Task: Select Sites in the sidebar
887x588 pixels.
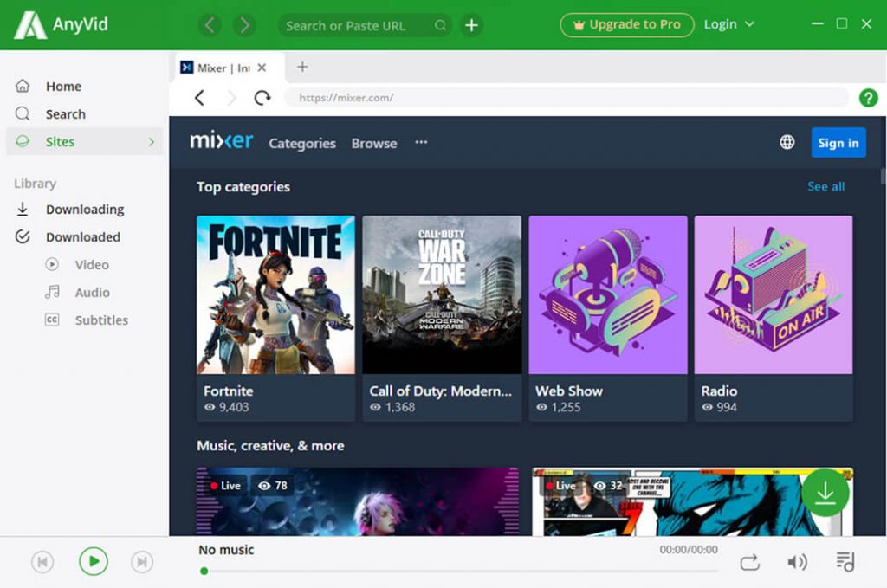Action: coord(85,141)
